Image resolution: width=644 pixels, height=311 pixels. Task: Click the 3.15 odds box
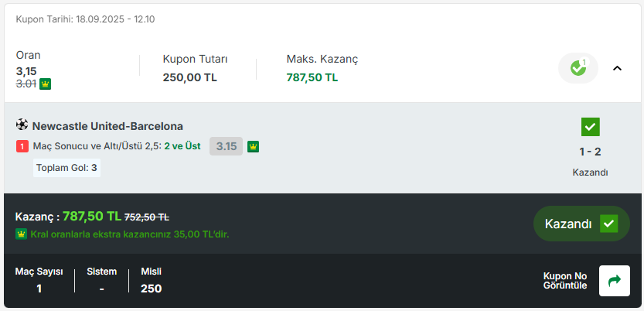coord(226,146)
